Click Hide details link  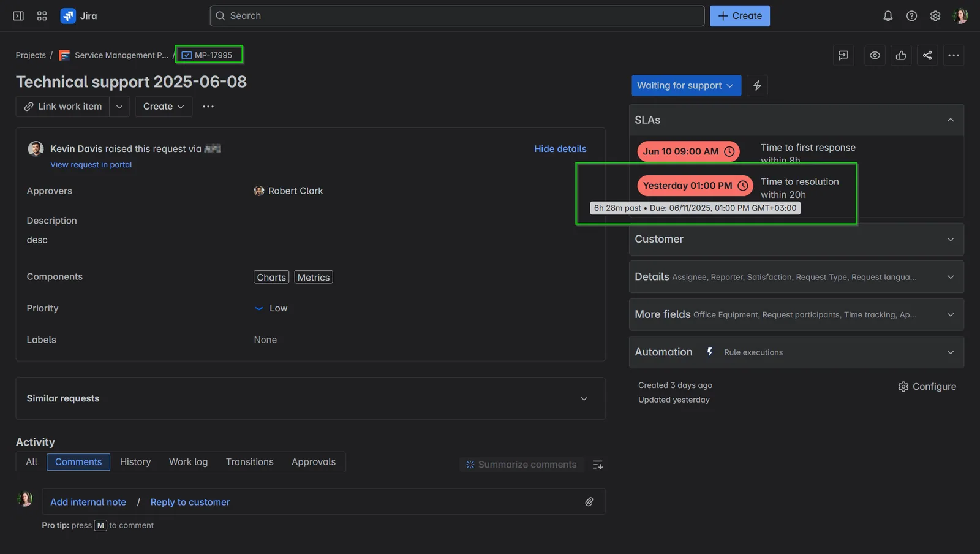560,149
